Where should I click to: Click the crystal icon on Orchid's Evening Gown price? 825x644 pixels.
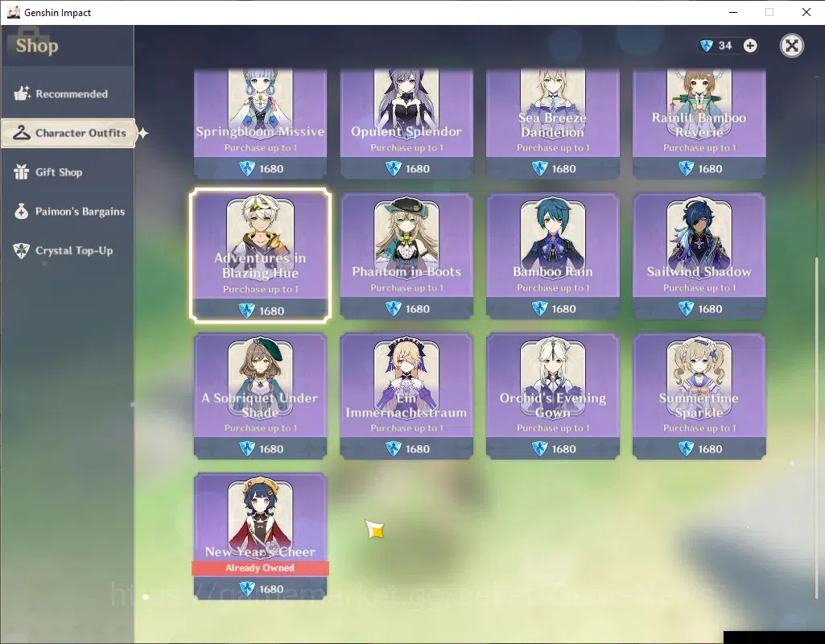(539, 449)
